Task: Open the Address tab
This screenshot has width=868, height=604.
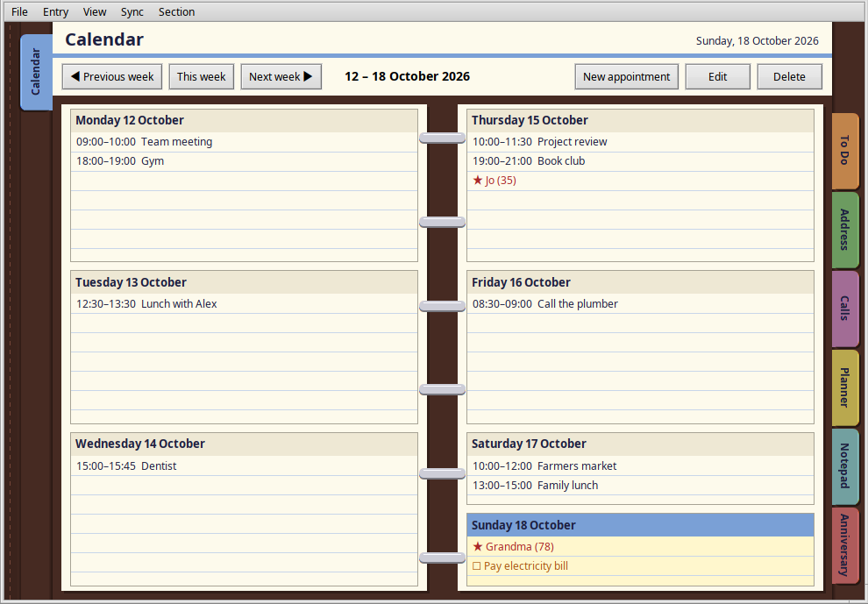Action: pos(844,230)
